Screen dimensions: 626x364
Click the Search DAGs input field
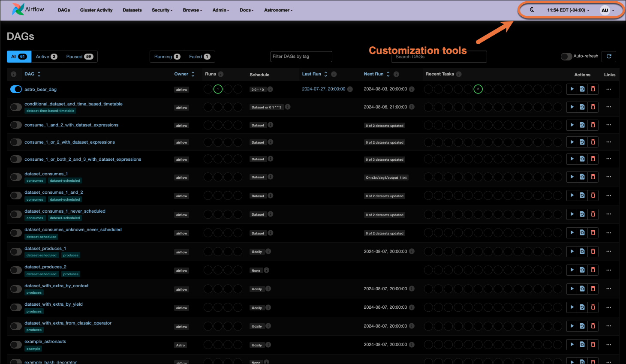(x=439, y=56)
